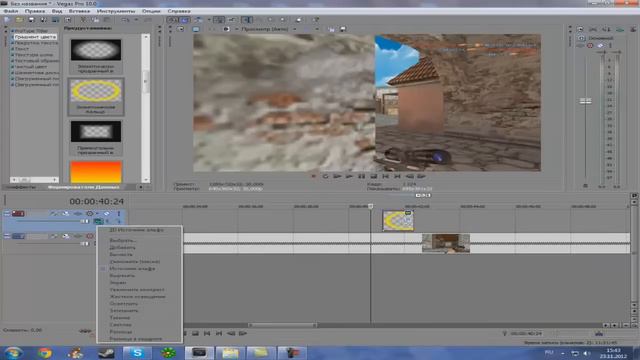Click Play in the video preview transport
This screenshot has height=360, width=640.
tap(349, 176)
